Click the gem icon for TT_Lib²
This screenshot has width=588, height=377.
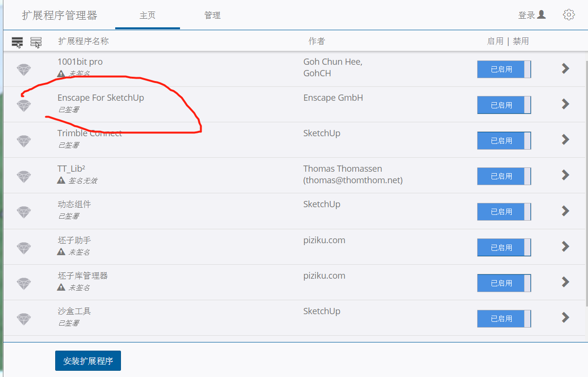coord(24,177)
